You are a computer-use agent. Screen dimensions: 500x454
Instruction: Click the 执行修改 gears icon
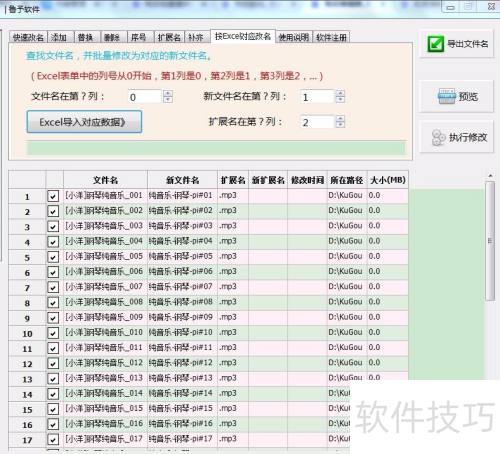coord(438,137)
